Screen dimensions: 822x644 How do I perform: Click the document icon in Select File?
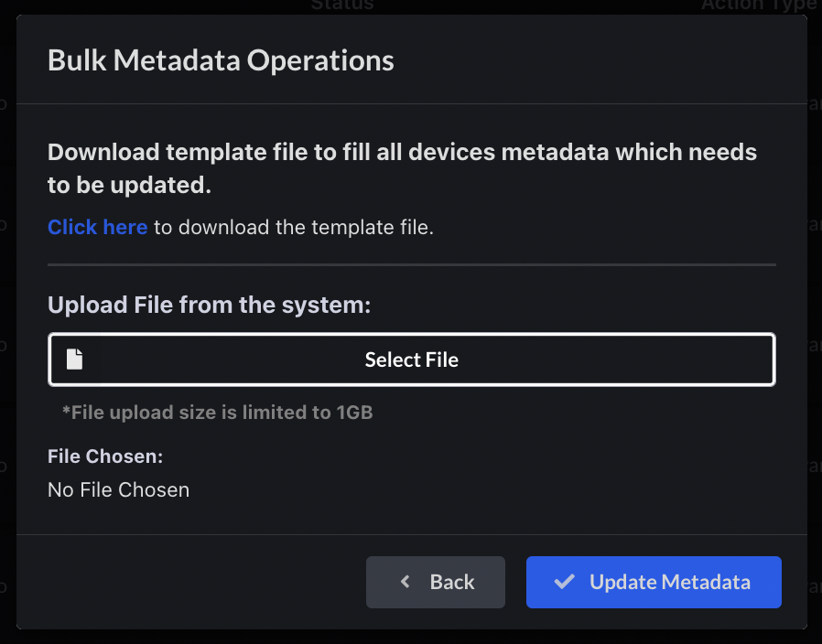click(x=74, y=360)
